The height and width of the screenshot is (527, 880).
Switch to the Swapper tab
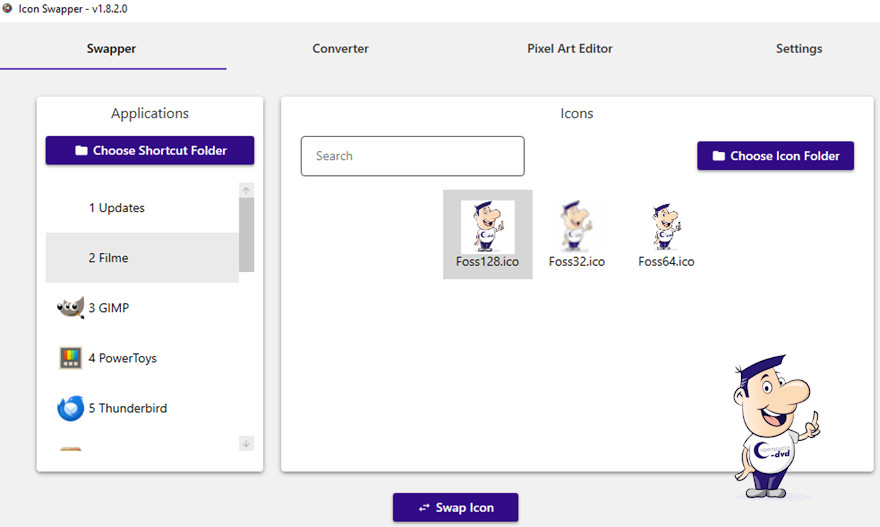click(111, 49)
